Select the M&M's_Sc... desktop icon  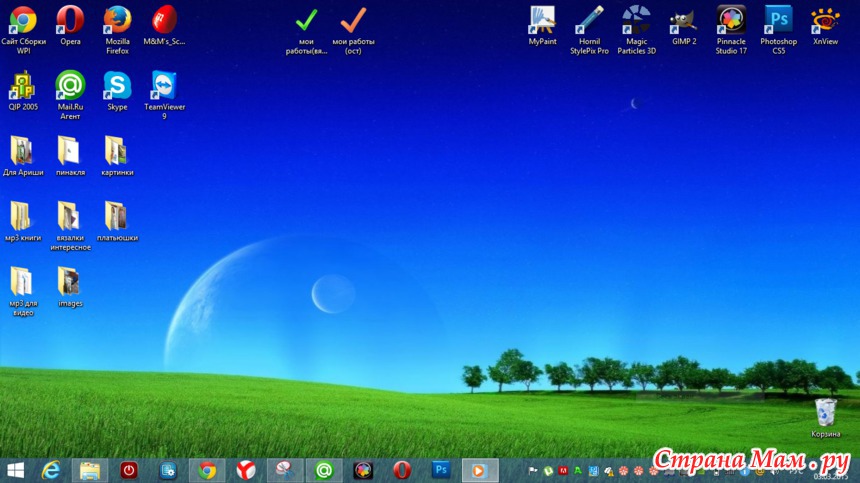[x=165, y=25]
